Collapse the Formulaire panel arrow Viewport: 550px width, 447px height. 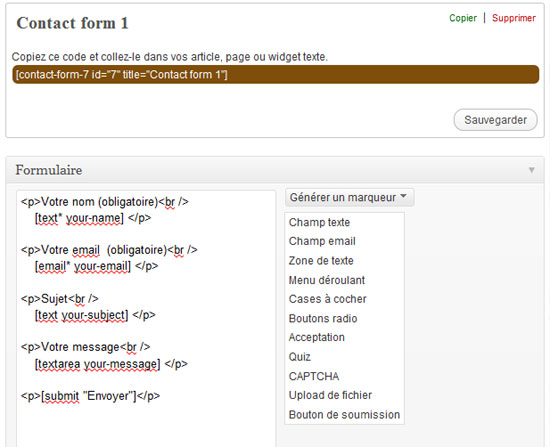point(532,170)
